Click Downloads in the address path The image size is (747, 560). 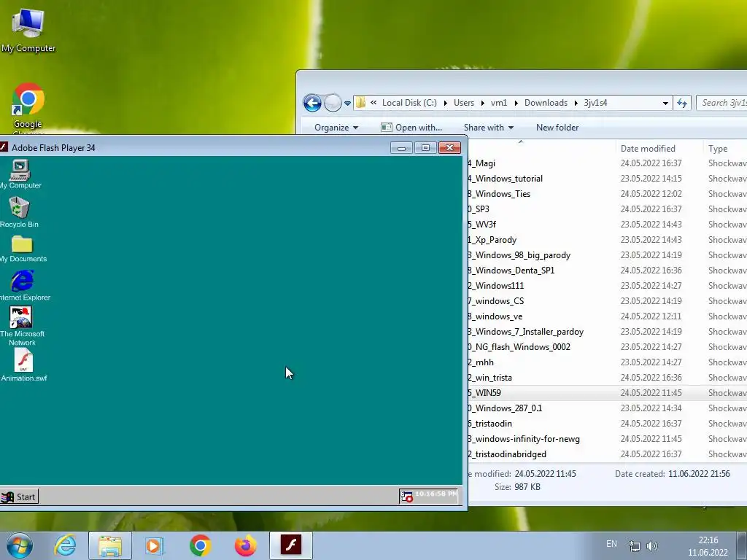546,103
